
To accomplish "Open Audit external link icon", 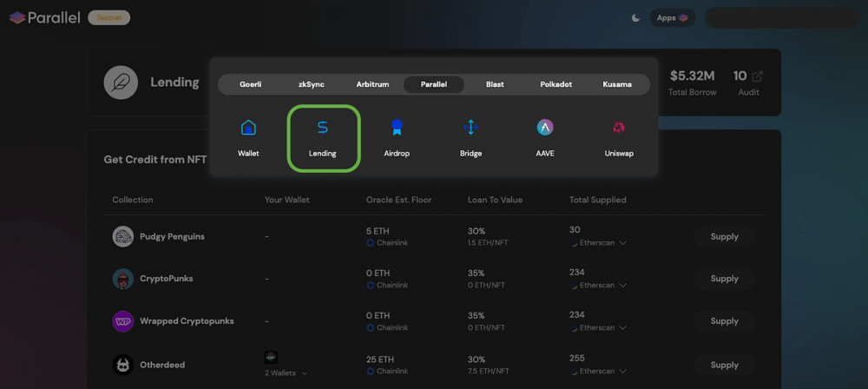I will (x=757, y=76).
